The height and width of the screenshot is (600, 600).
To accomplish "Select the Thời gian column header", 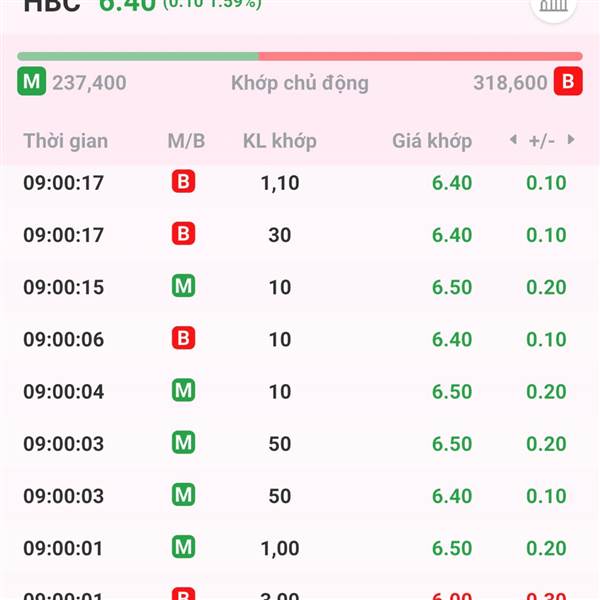I will coord(66,141).
